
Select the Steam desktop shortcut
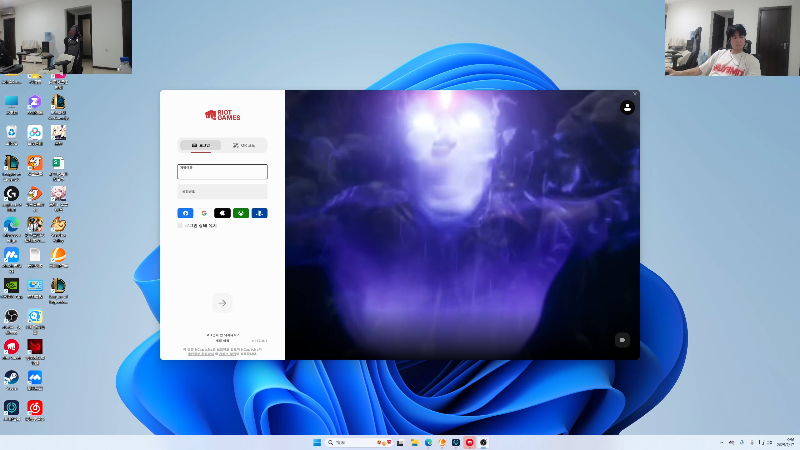coord(11,380)
